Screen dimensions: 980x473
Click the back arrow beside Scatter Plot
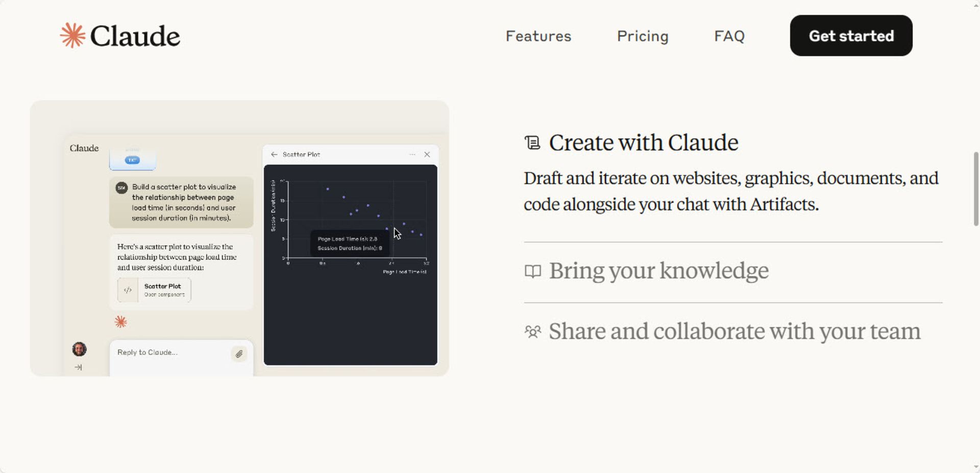274,154
